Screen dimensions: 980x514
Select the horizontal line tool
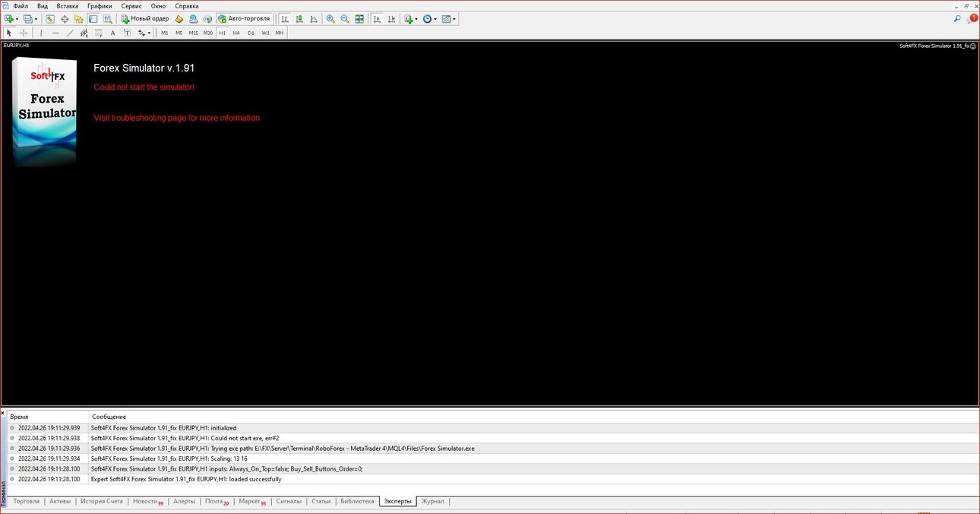pyautogui.click(x=55, y=33)
